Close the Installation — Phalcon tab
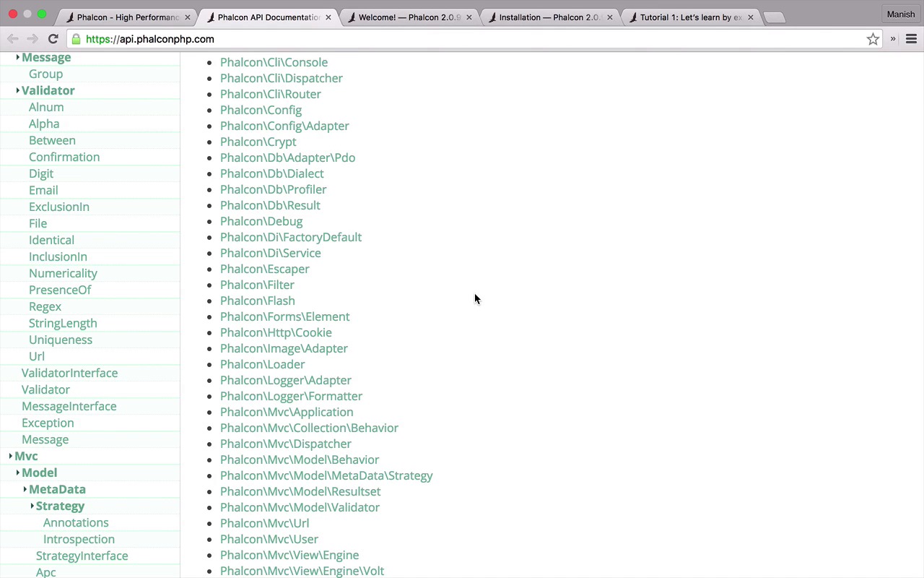Image resolution: width=924 pixels, height=578 pixels. (610, 17)
